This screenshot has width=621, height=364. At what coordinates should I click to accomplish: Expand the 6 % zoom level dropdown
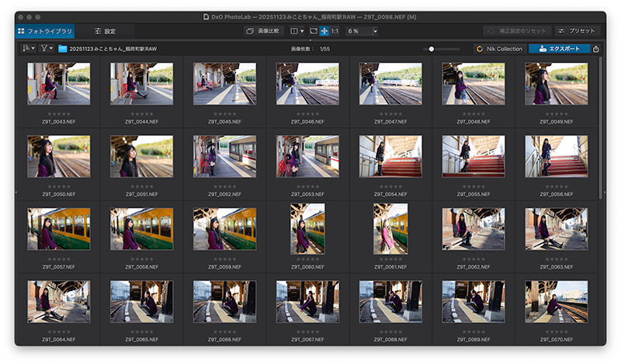pyautogui.click(x=375, y=31)
